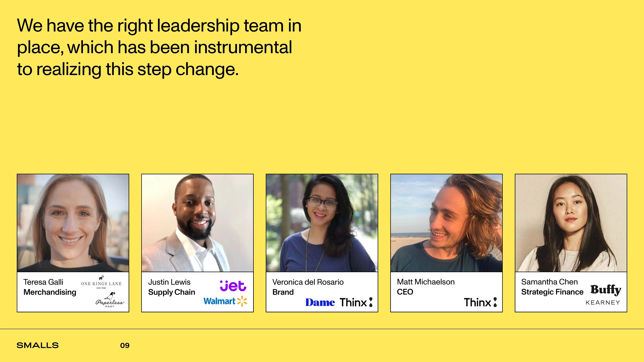Select the blue Dame logo

[320, 303]
